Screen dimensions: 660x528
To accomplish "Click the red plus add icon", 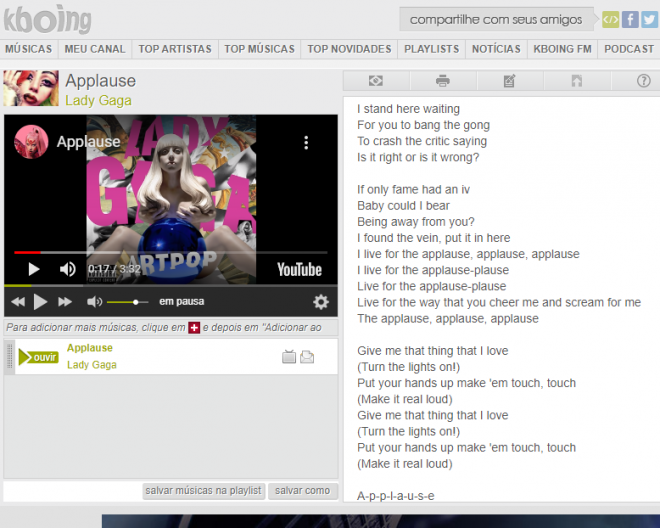I will coord(194,328).
